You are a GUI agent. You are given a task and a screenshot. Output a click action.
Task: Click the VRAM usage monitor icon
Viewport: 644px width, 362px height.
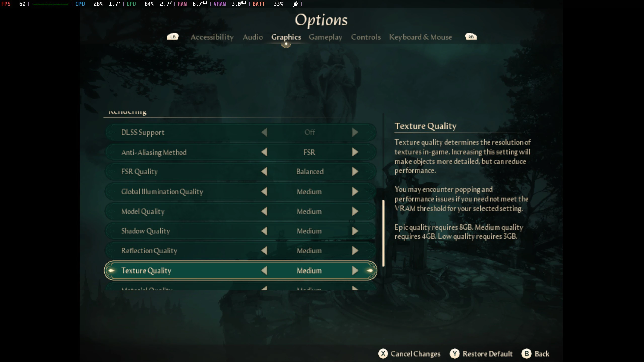point(220,4)
